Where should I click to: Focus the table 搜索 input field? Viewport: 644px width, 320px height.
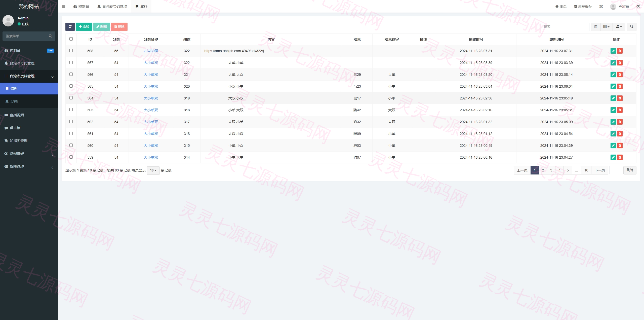tap(565, 27)
